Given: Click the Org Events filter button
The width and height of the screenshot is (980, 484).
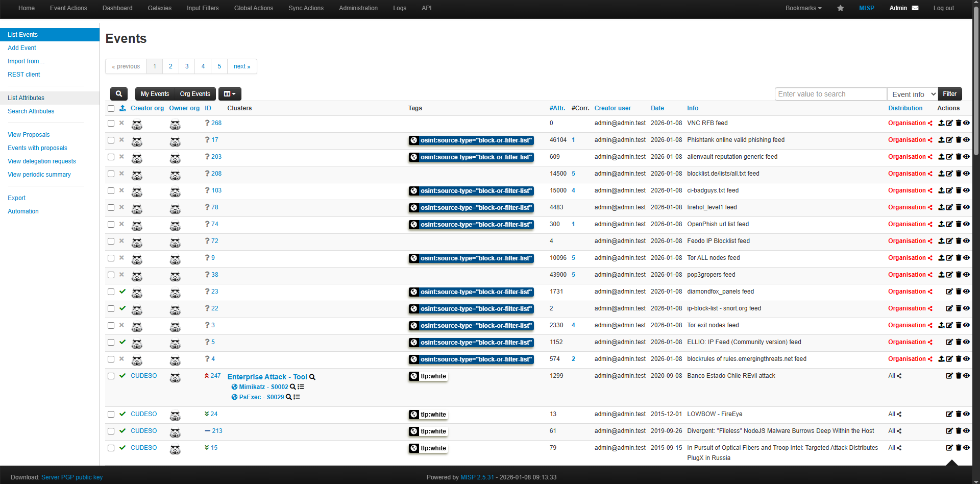Looking at the screenshot, I should pos(195,94).
